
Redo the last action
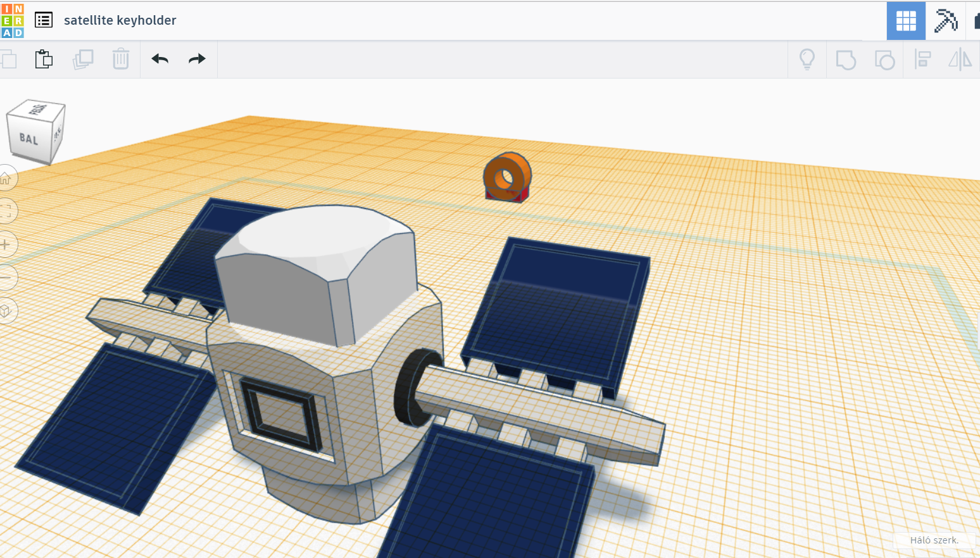[x=198, y=59]
